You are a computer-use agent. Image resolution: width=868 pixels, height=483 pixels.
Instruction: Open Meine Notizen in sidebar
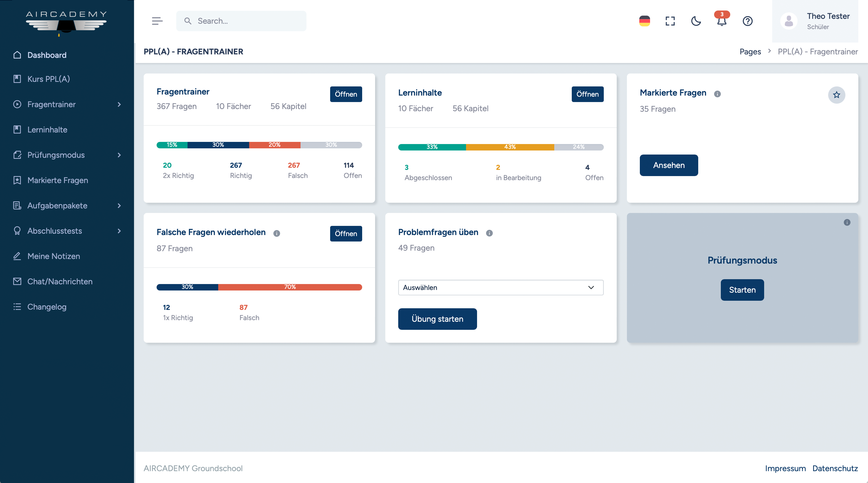[54, 256]
